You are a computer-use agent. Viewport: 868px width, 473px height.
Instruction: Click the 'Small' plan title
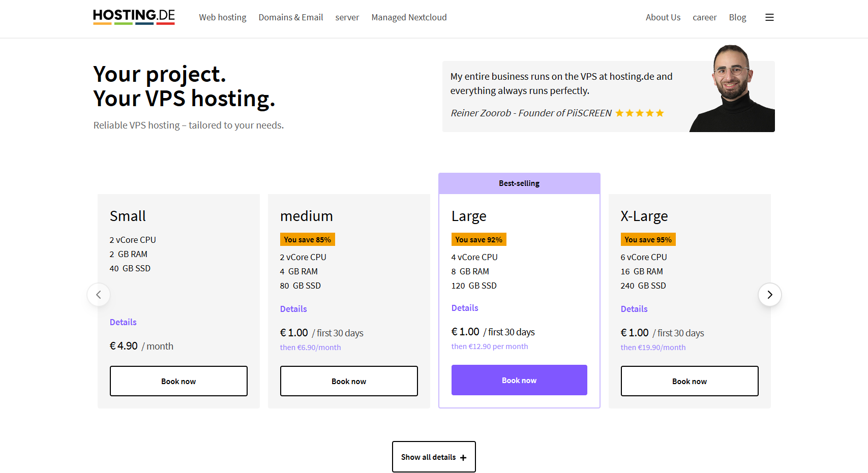(128, 216)
